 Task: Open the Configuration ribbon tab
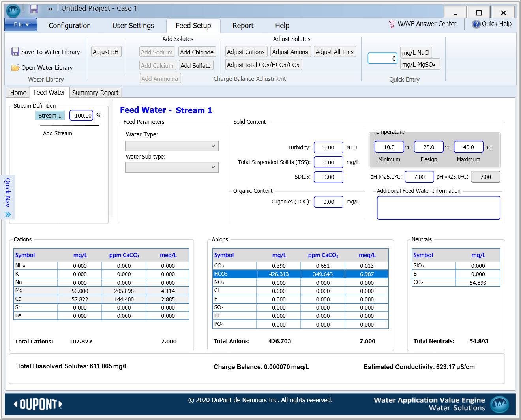(70, 26)
